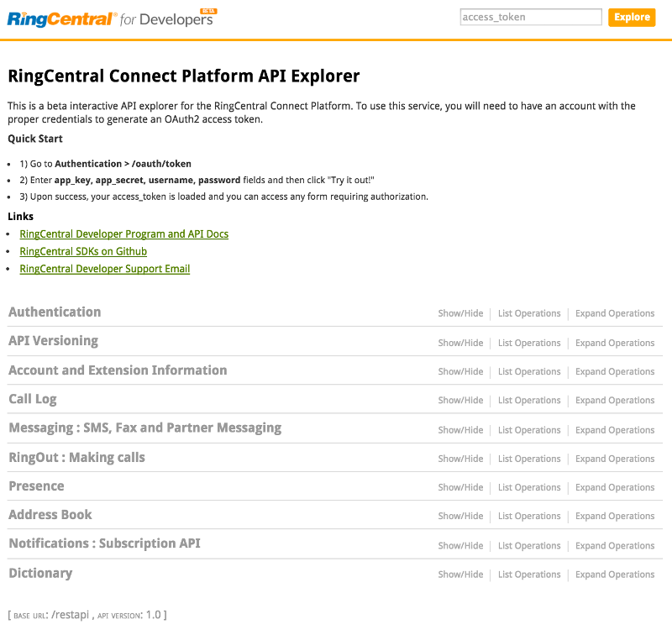Expand Operations for Address Book
672x630 pixels.
point(615,516)
